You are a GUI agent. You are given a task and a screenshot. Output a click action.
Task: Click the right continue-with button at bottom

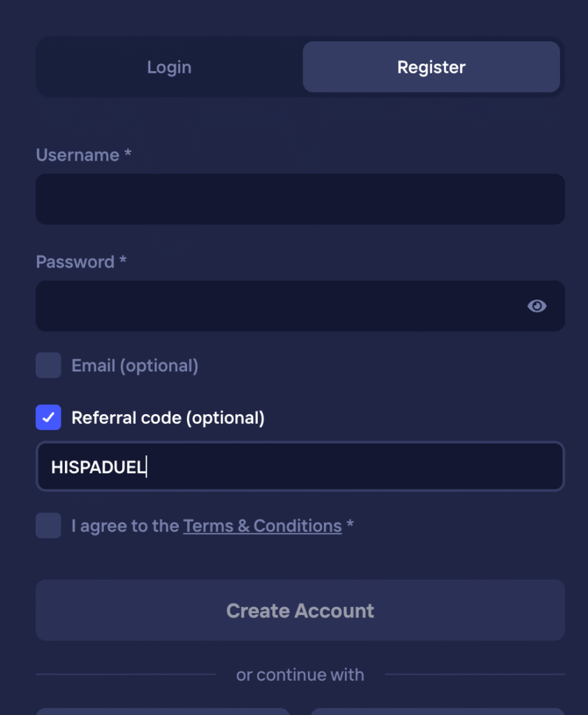point(437,711)
